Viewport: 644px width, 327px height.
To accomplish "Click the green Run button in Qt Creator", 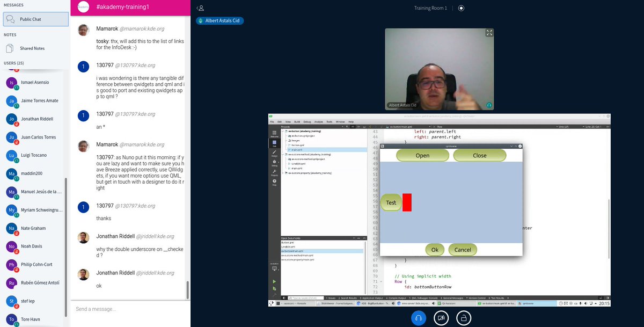I will pos(274,281).
